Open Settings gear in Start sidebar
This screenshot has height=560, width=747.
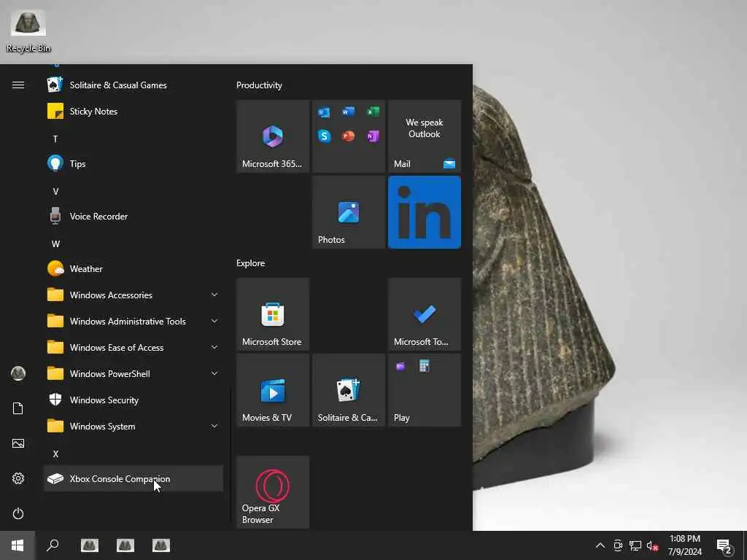click(x=18, y=478)
